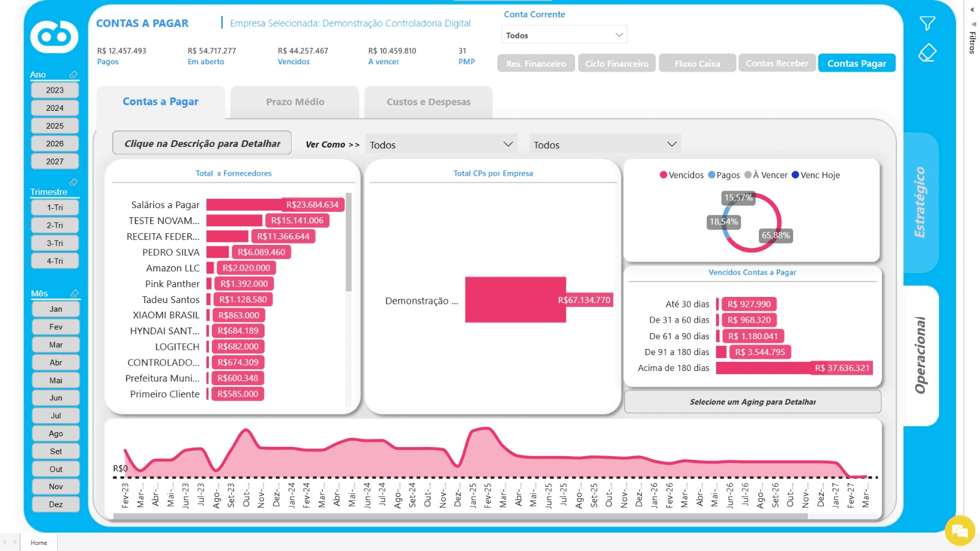Viewport: 980px width, 551px height.
Task: Open the yellow chat bubble icon
Action: tap(960, 530)
